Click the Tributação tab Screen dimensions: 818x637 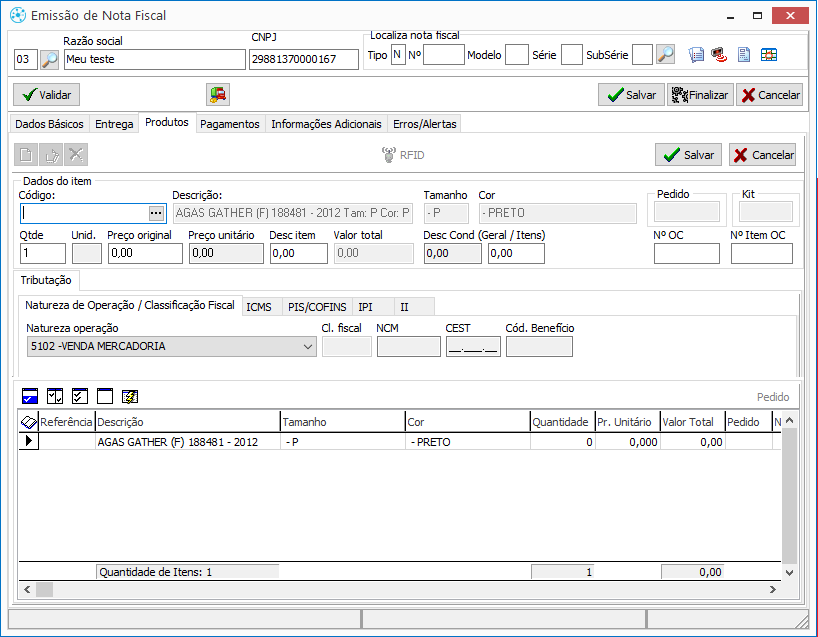pos(46,280)
